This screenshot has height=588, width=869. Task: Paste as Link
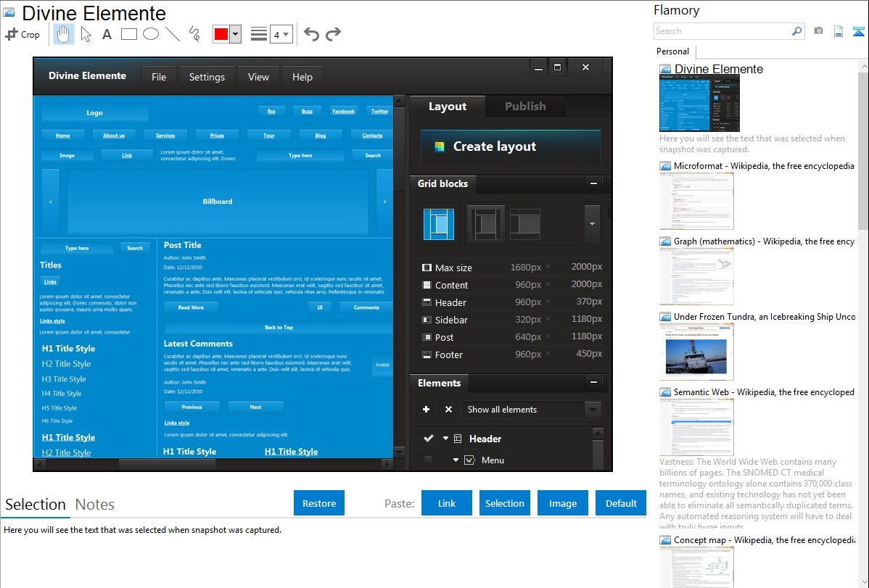(447, 503)
